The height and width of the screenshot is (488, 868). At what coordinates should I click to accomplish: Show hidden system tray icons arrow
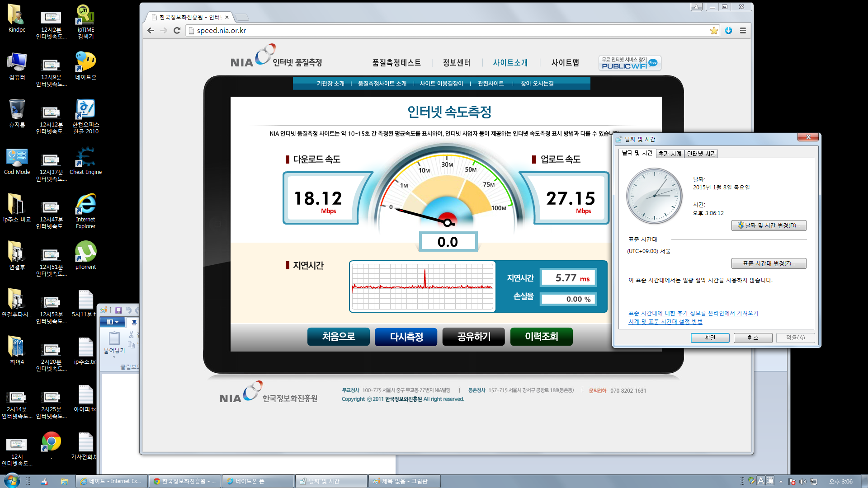coord(781,482)
